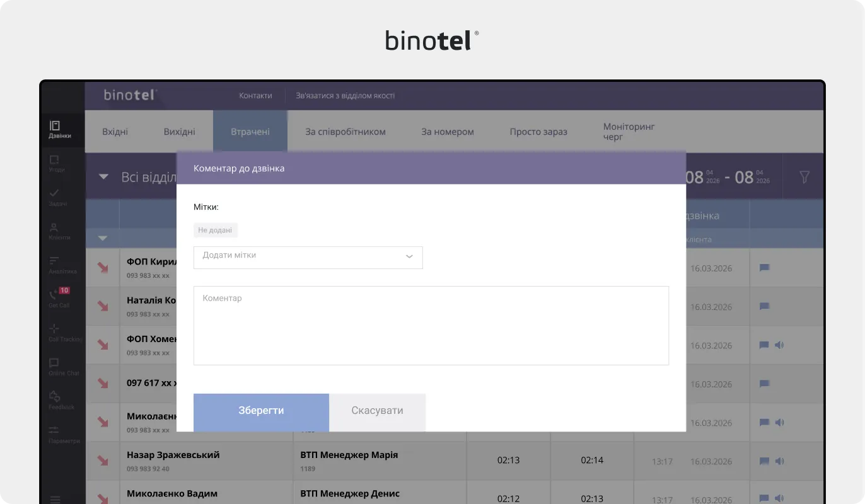Play the recording for Назар Зражевський's call
The width and height of the screenshot is (865, 504).
(779, 461)
